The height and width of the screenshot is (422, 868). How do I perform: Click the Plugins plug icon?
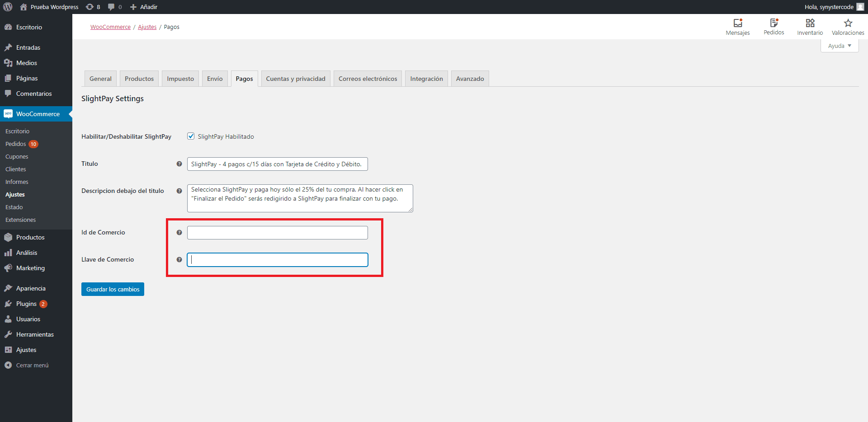coord(8,304)
